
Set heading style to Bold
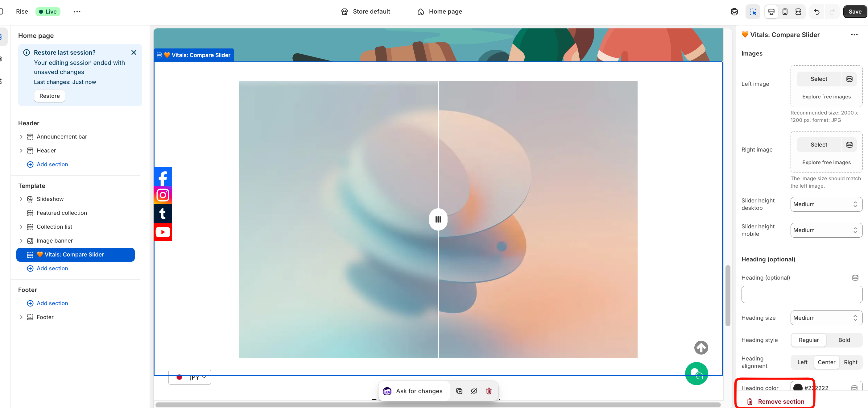tap(844, 340)
